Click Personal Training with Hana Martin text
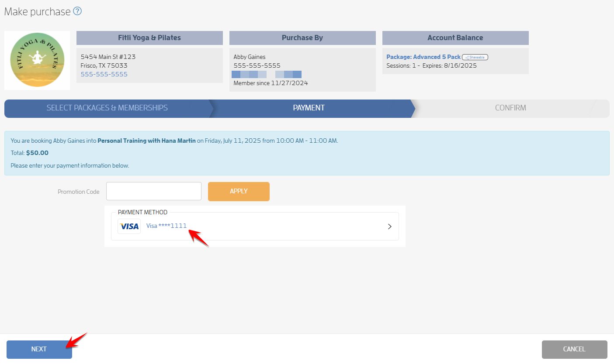 [146, 141]
